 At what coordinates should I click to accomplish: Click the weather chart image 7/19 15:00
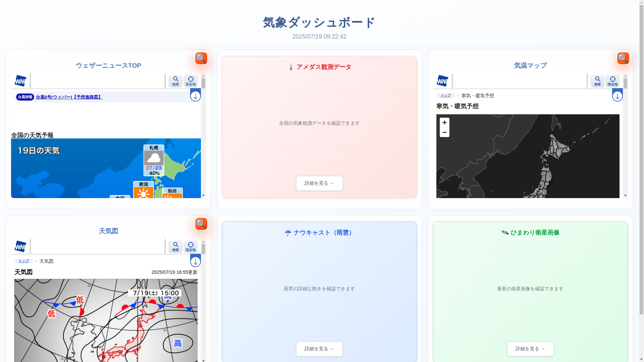pos(106,320)
